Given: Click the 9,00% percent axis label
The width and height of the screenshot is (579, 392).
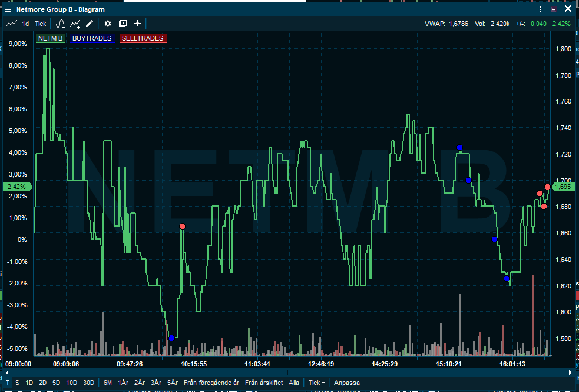Looking at the screenshot, I should (x=18, y=44).
